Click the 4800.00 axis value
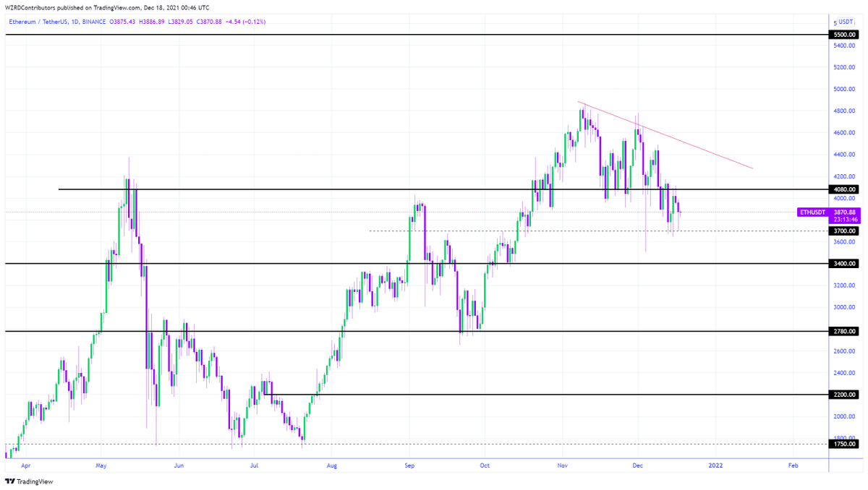The width and height of the screenshot is (868, 490). pos(843,111)
